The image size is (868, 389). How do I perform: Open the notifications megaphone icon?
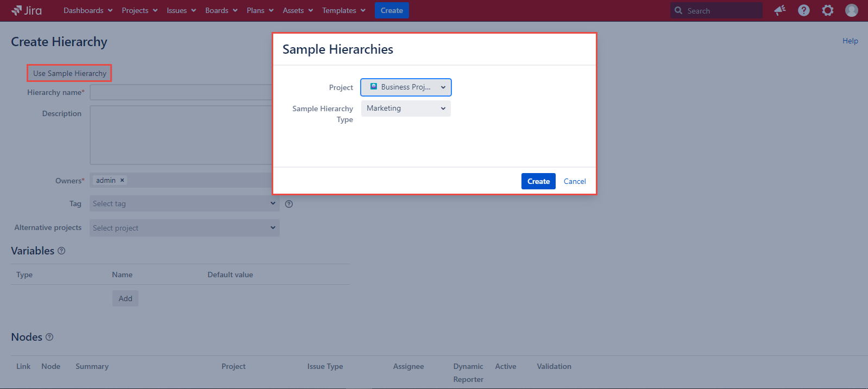[x=780, y=10]
